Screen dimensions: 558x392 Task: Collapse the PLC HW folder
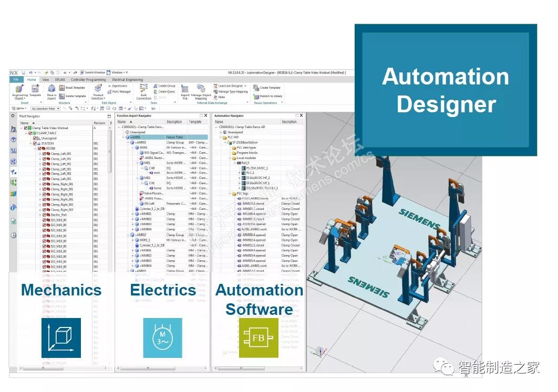click(x=221, y=137)
